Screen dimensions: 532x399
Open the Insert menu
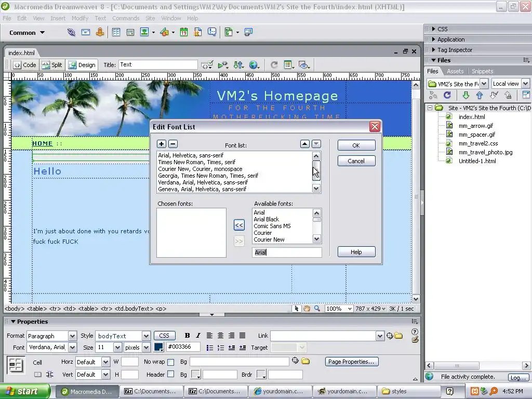tap(58, 18)
